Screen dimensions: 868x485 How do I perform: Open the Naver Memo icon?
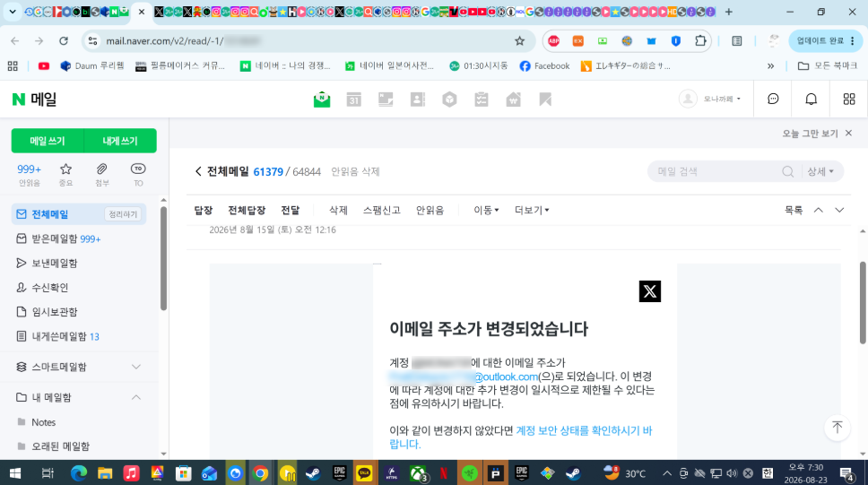pos(386,100)
